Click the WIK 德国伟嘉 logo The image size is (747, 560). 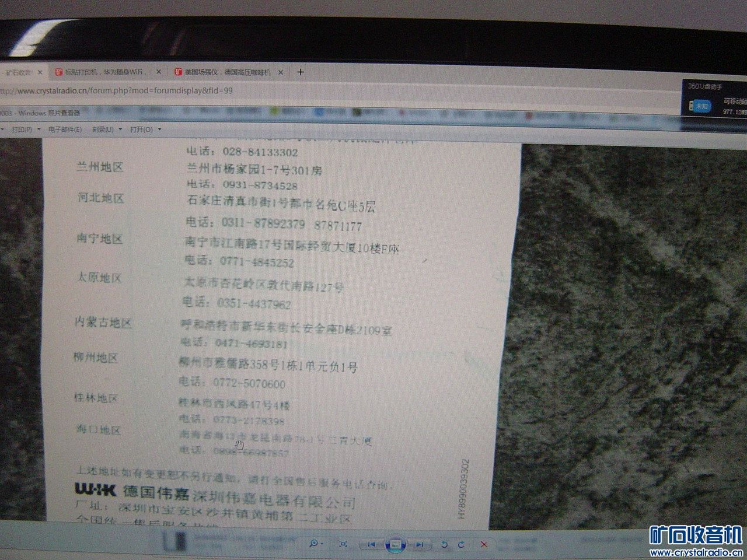(131, 491)
